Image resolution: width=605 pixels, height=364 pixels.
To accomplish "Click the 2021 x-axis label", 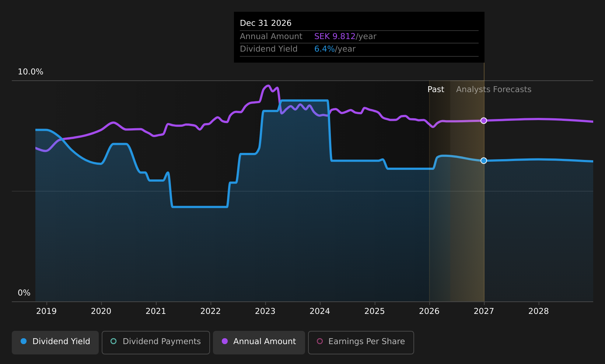I will pos(156,311).
